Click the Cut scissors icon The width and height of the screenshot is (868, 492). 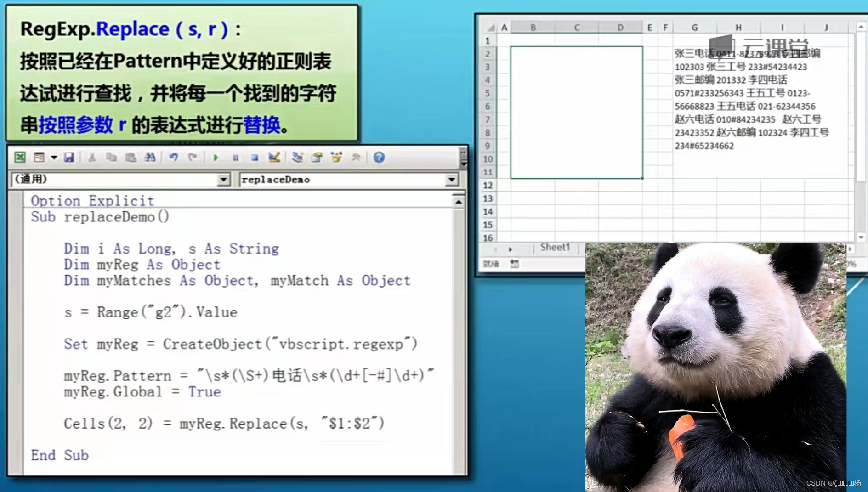[x=92, y=158]
